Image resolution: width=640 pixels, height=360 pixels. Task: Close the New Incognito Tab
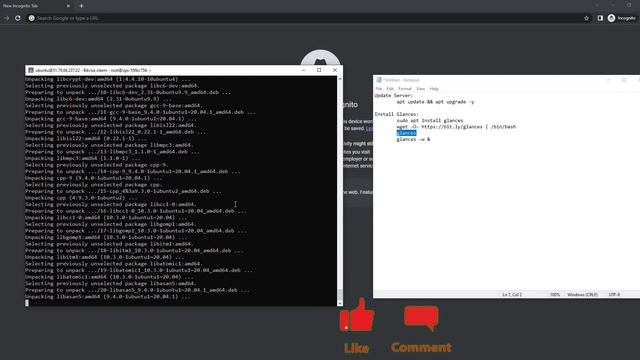[x=68, y=6]
